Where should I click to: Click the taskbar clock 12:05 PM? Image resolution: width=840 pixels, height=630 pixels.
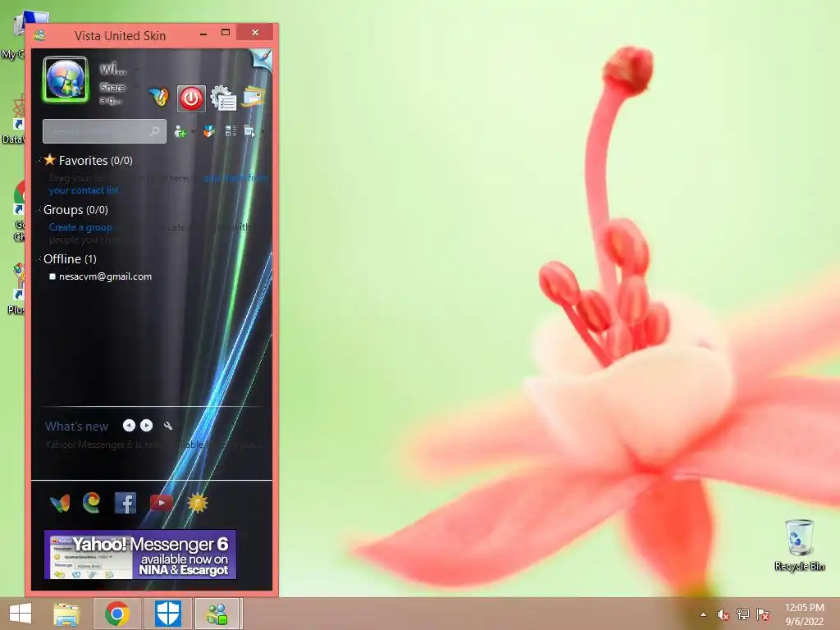click(x=804, y=608)
